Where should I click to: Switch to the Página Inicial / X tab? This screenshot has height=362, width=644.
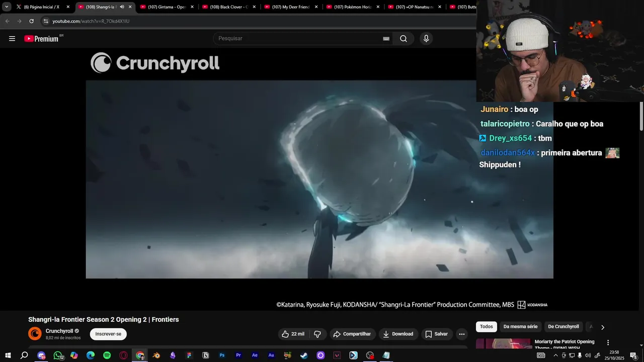[43, 7]
